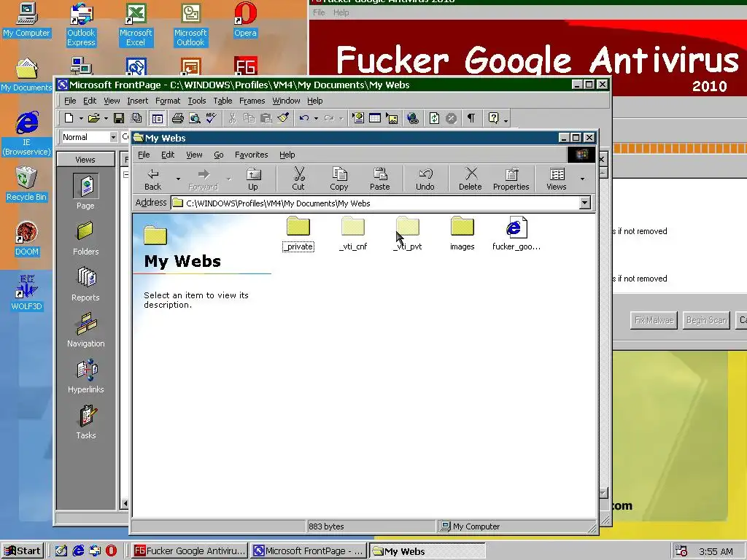747x560 pixels.
Task: Switch to Hyperlinks view in Views bar
Action: pyautogui.click(x=86, y=376)
